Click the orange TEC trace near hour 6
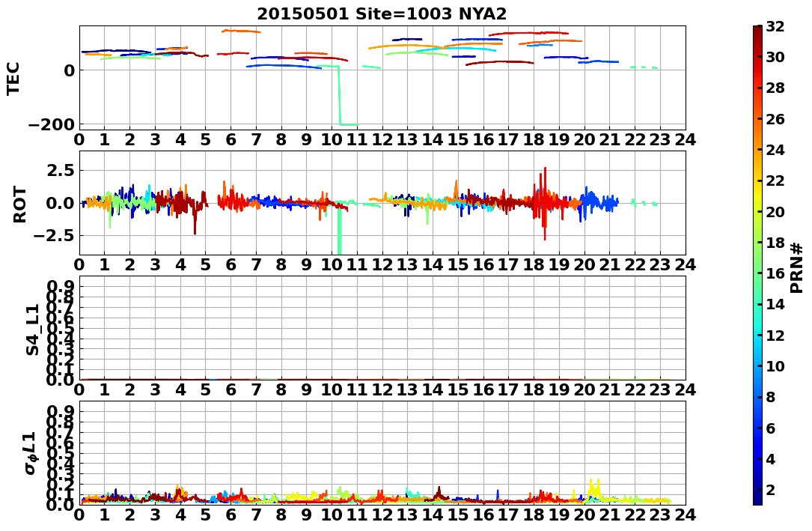 241,31
